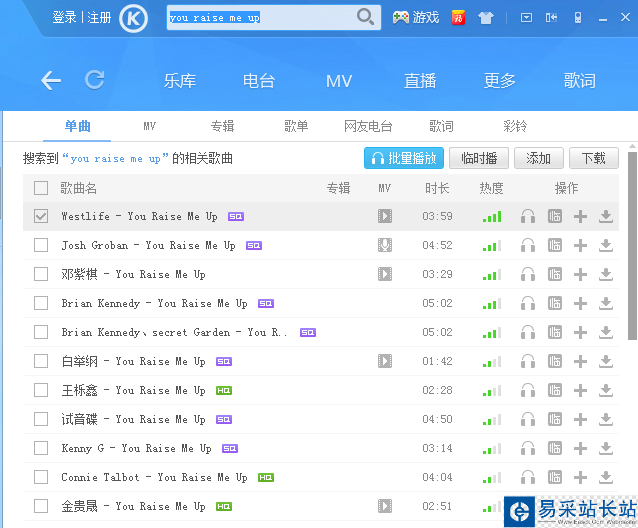Screen dimensions: 638x528
Task: Click the 批量播放 button
Action: pos(404,158)
